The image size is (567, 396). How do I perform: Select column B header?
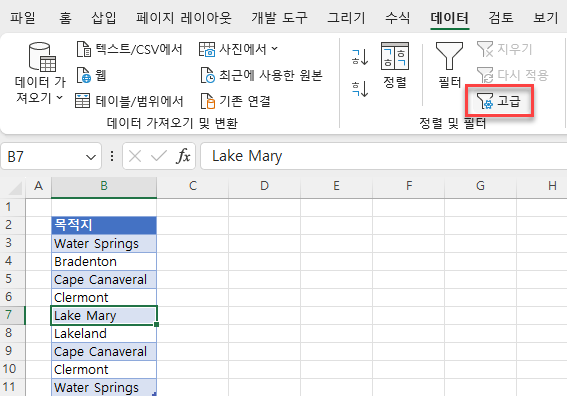[104, 186]
